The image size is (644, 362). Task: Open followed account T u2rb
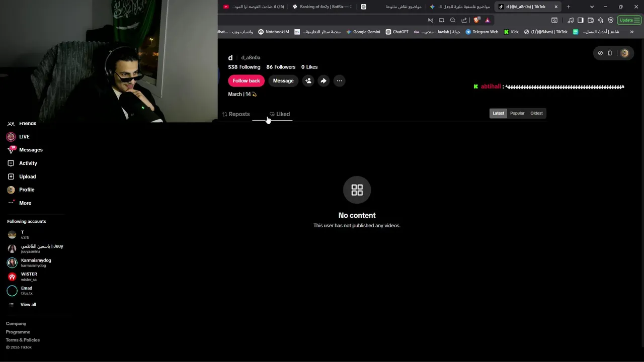click(18, 235)
